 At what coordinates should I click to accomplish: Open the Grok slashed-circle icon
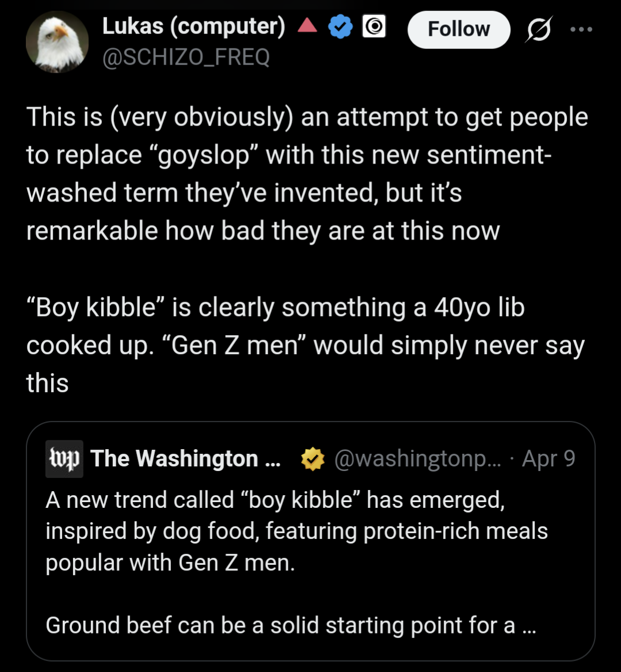(x=538, y=29)
